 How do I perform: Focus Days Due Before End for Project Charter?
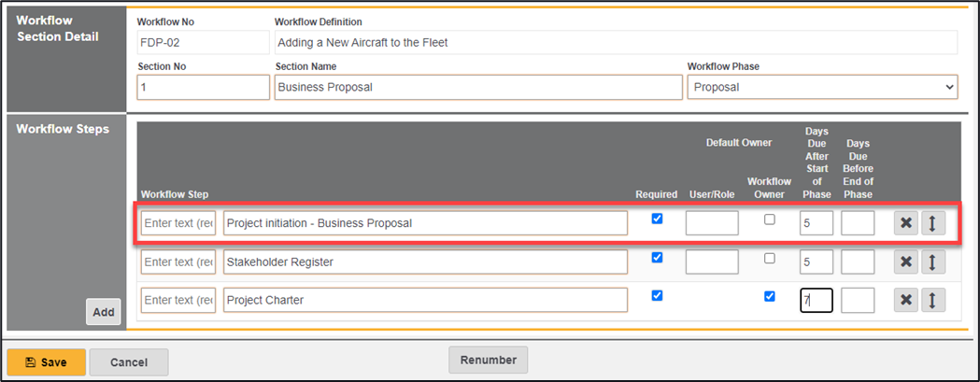click(x=858, y=300)
